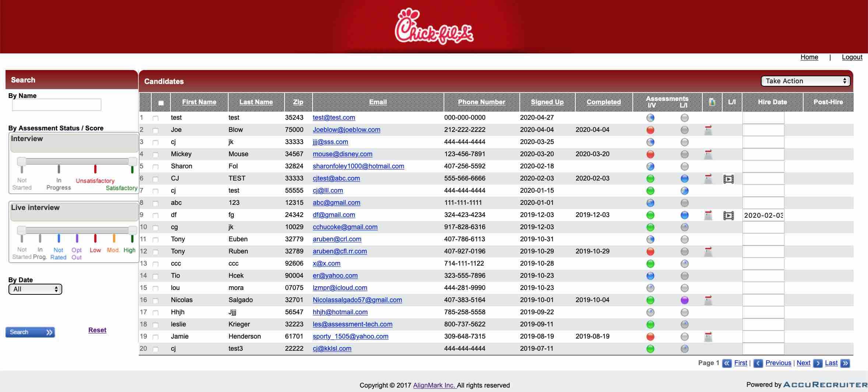Image resolution: width=868 pixels, height=392 pixels.
Task: Click Nicolas Salgado's purple L/I status dot
Action: point(684,300)
